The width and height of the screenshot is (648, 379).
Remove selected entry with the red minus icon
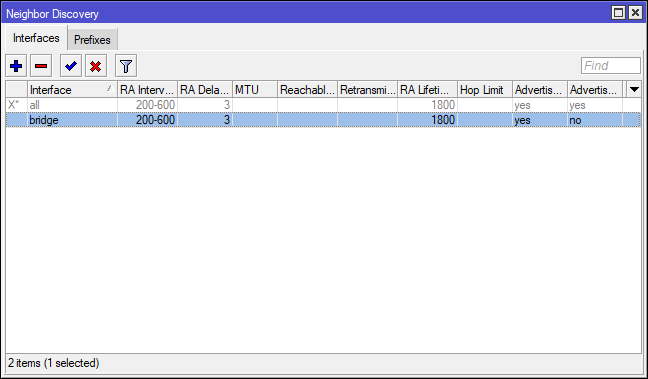click(x=41, y=66)
